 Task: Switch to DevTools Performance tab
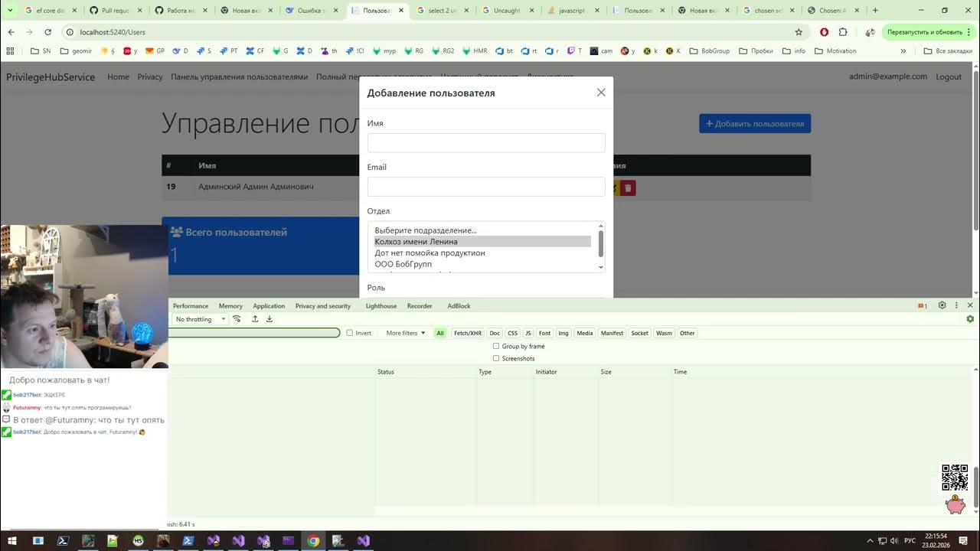191,306
